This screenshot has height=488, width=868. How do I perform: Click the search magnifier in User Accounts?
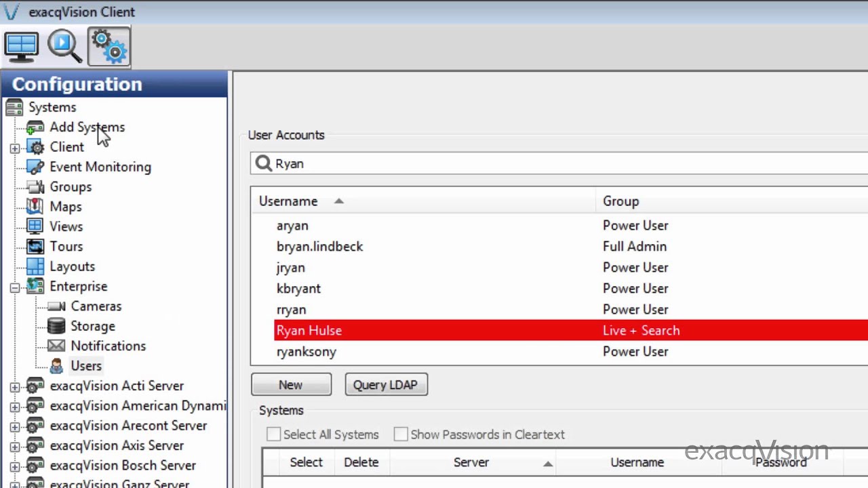coord(263,163)
